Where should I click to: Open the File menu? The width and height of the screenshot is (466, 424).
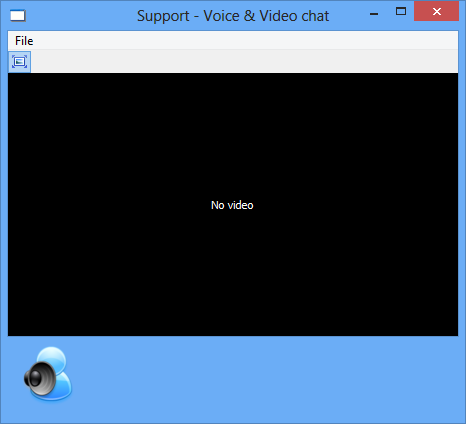(x=24, y=41)
